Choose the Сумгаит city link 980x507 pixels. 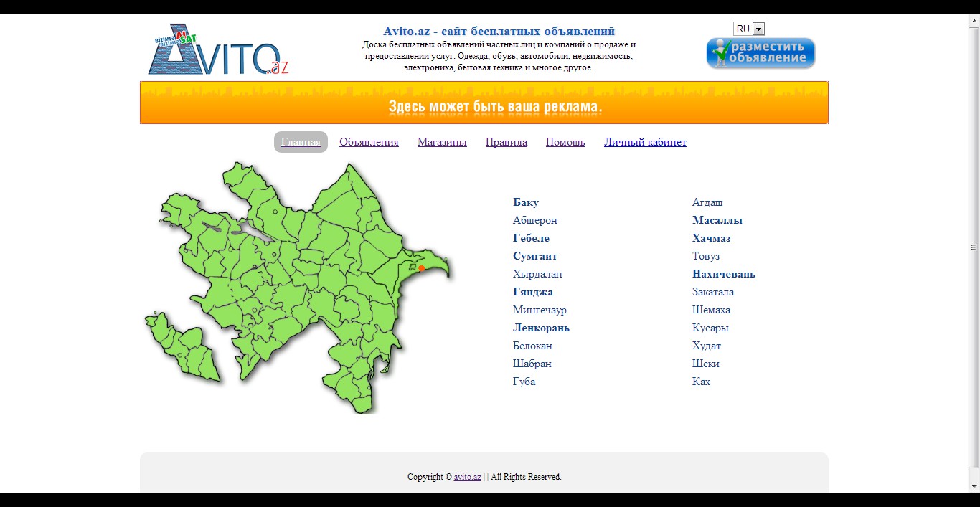pyautogui.click(x=535, y=256)
